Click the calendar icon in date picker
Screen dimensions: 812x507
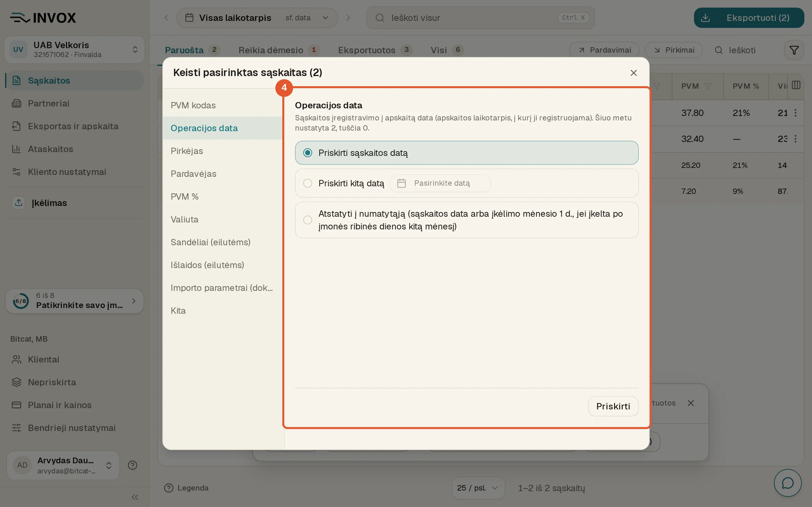[x=401, y=183]
